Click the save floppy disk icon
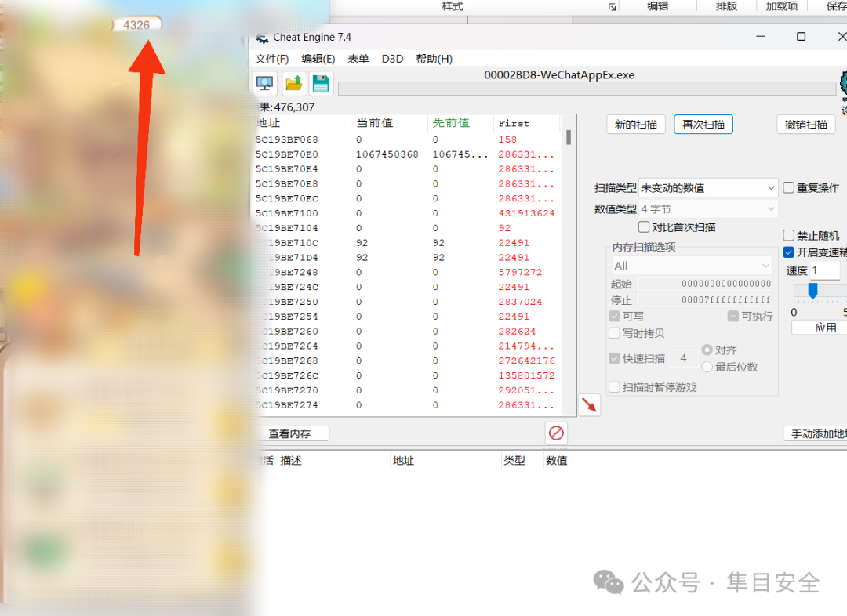Screen dimensions: 847x616 321,84
